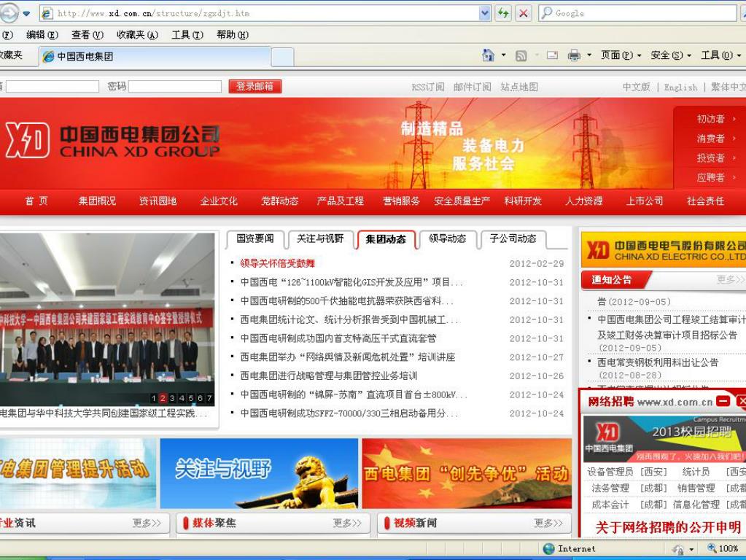Open the 工具(T) menu in menu bar
Image resolution: width=746 pixels, height=560 pixels.
pyautogui.click(x=187, y=35)
